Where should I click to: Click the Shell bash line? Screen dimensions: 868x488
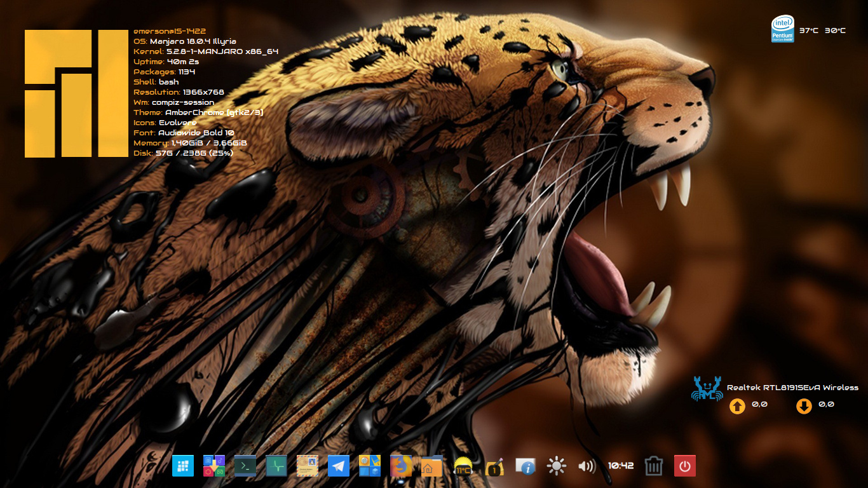(x=156, y=82)
